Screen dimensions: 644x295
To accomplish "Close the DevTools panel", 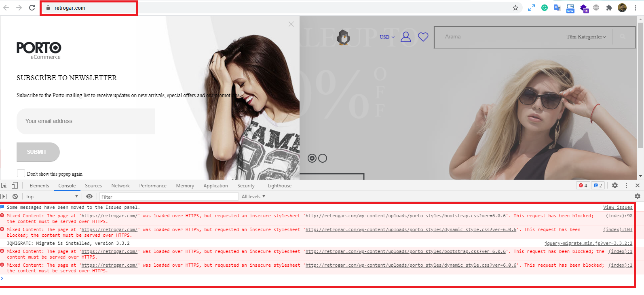I will pos(638,185).
